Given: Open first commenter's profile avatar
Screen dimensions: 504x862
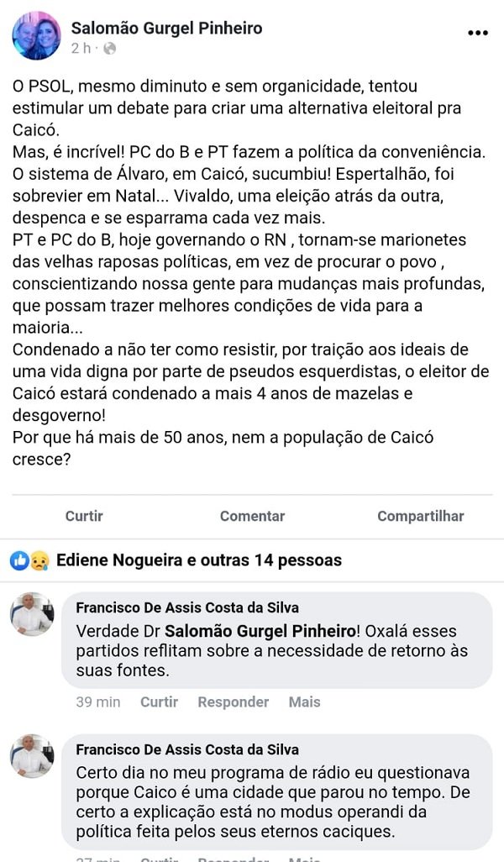Looking at the screenshot, I should [33, 614].
